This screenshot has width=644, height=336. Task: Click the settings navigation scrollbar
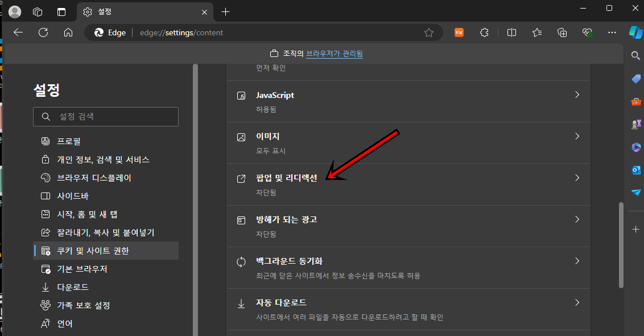(x=196, y=200)
